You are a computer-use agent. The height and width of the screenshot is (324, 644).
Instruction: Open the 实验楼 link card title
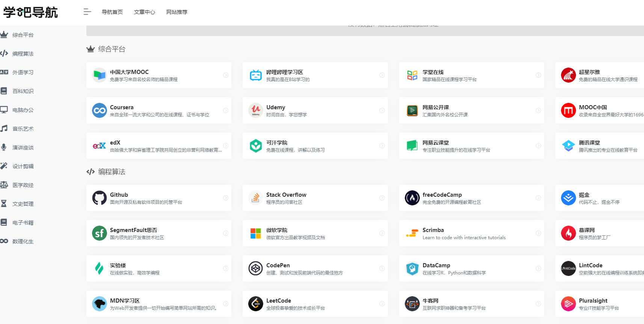coord(118,265)
